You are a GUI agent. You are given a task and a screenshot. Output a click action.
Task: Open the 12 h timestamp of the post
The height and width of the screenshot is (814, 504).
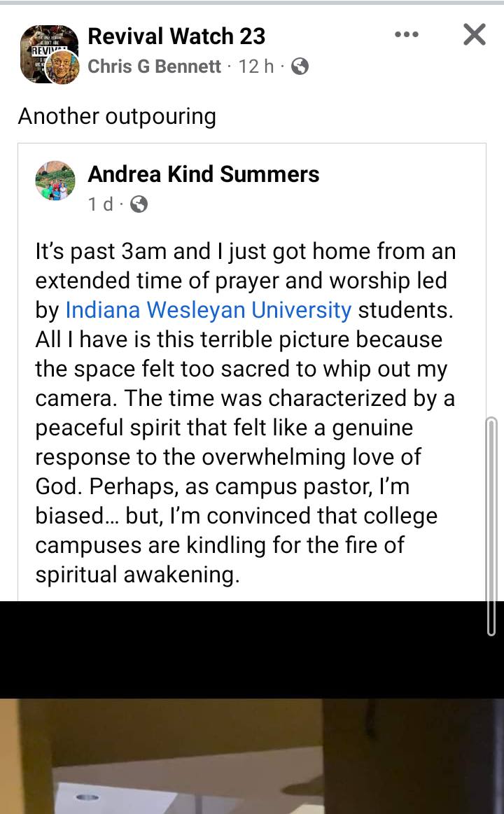[256, 66]
